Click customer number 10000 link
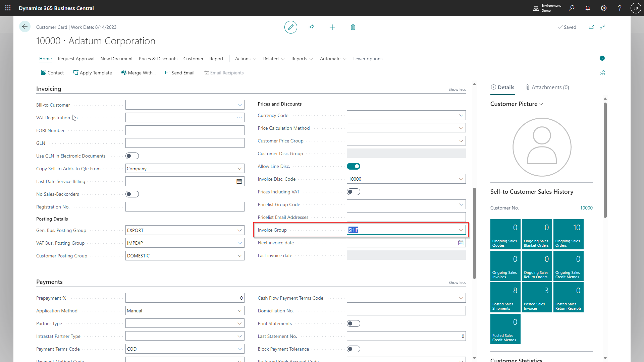This screenshot has width=644, height=362. [x=586, y=208]
